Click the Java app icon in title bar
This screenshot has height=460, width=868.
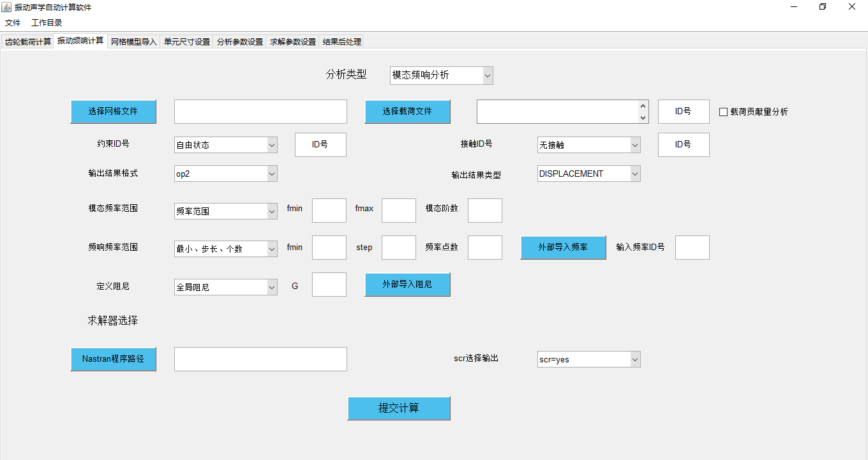coord(7,7)
